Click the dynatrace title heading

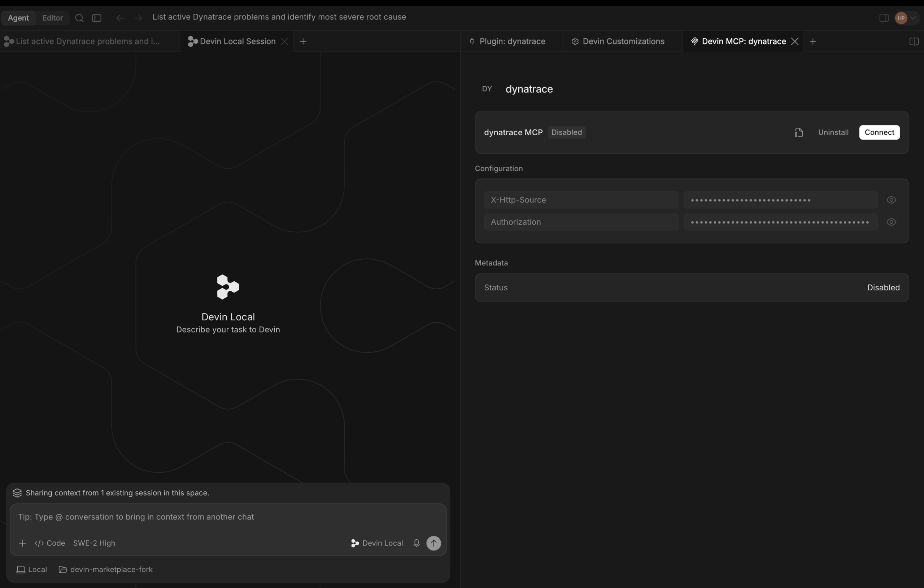[x=529, y=89]
